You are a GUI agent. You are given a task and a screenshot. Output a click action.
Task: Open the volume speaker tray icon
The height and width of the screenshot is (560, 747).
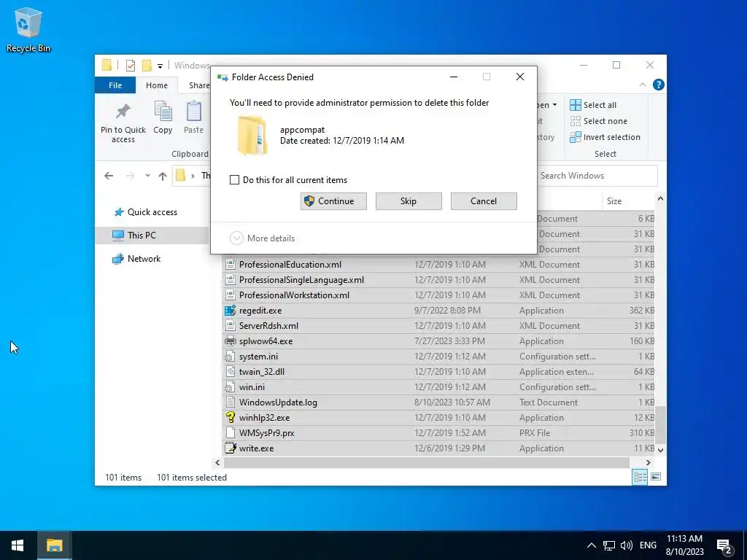click(x=627, y=545)
